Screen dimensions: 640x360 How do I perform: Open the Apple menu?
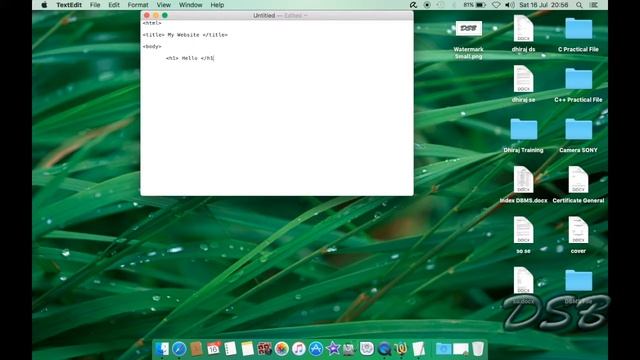[44, 5]
